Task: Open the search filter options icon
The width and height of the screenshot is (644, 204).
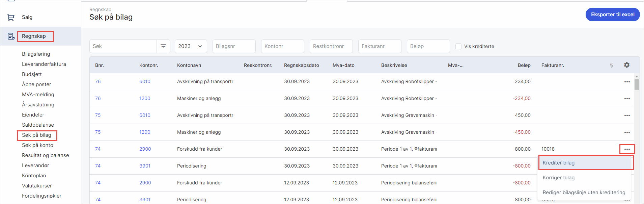Action: [163, 46]
